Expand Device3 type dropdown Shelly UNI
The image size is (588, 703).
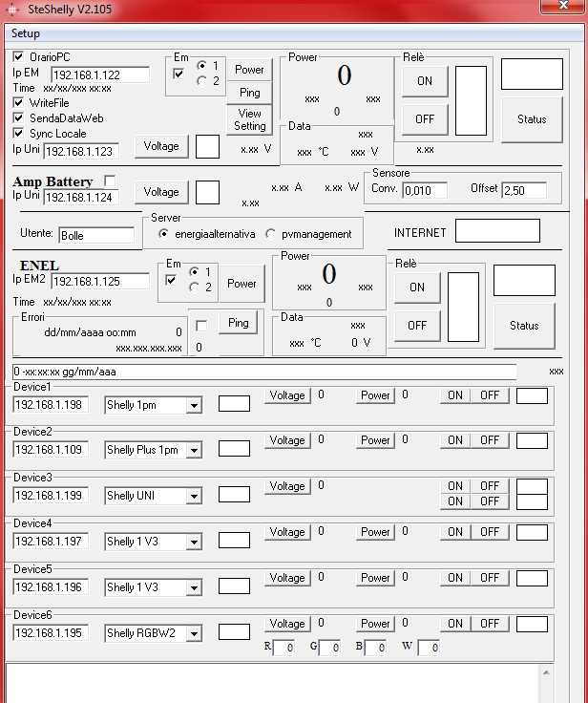[x=194, y=496]
